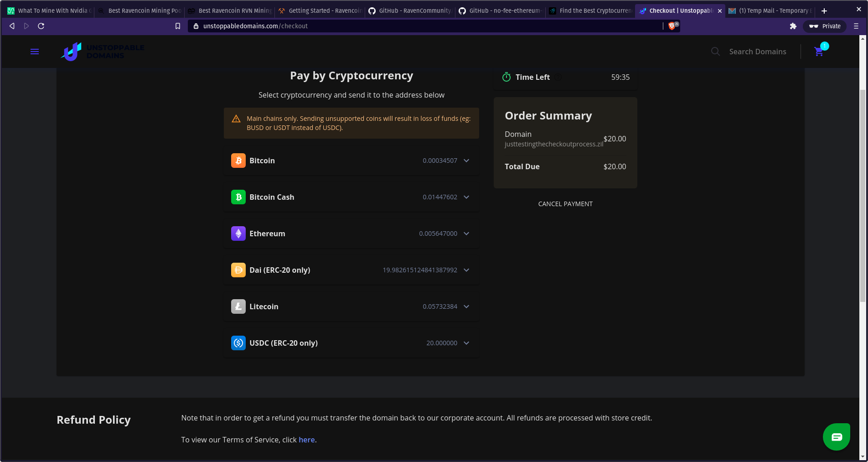868x462 pixels.
Task: Open the shopping cart
Action: (819, 52)
